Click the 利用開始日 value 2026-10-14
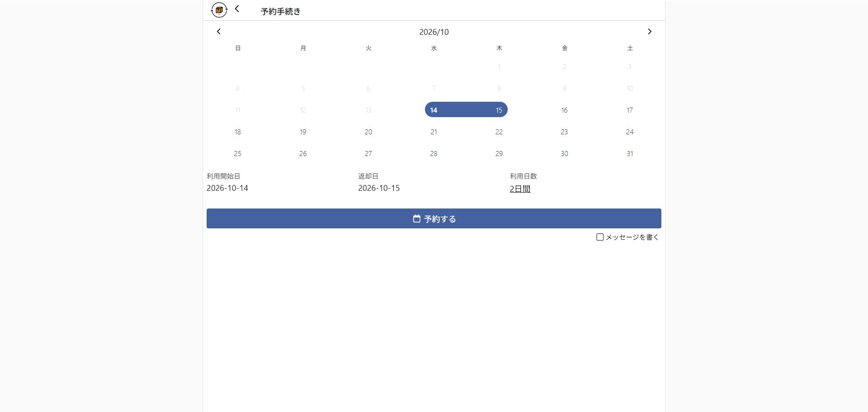Screen dimensions: 868x412 [x=227, y=188]
